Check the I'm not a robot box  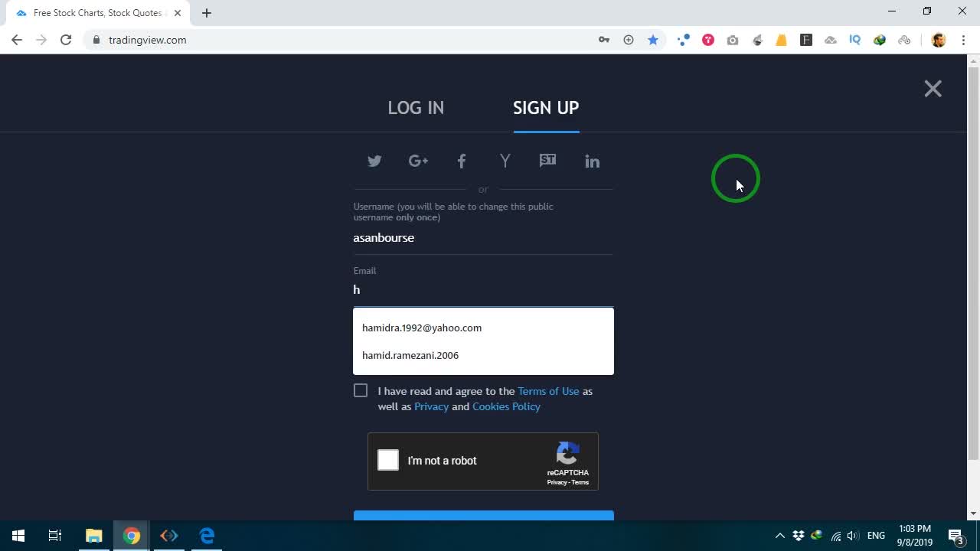[x=388, y=460]
